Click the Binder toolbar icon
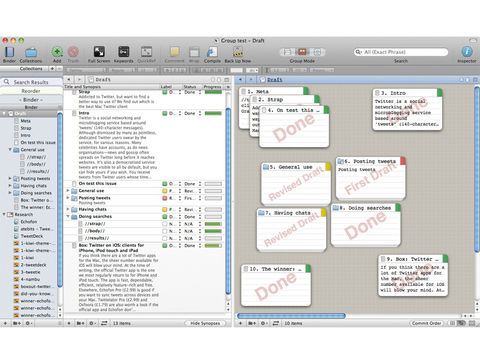The image size is (480, 360). [x=9, y=52]
